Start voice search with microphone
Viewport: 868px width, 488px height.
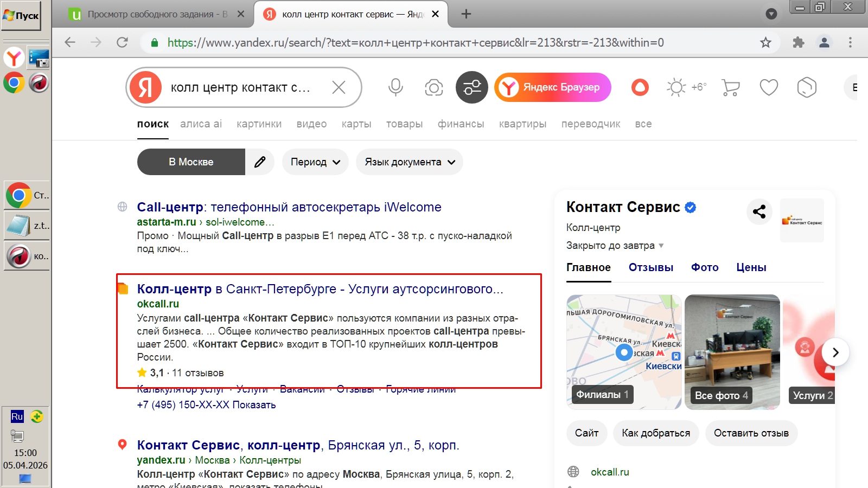[x=395, y=87]
